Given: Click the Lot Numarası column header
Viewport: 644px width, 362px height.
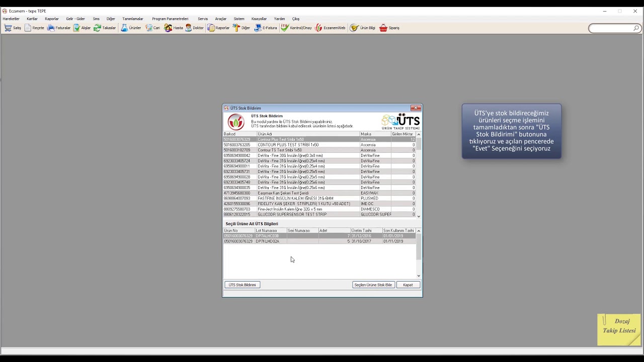Looking at the screenshot, I should click(x=271, y=231).
